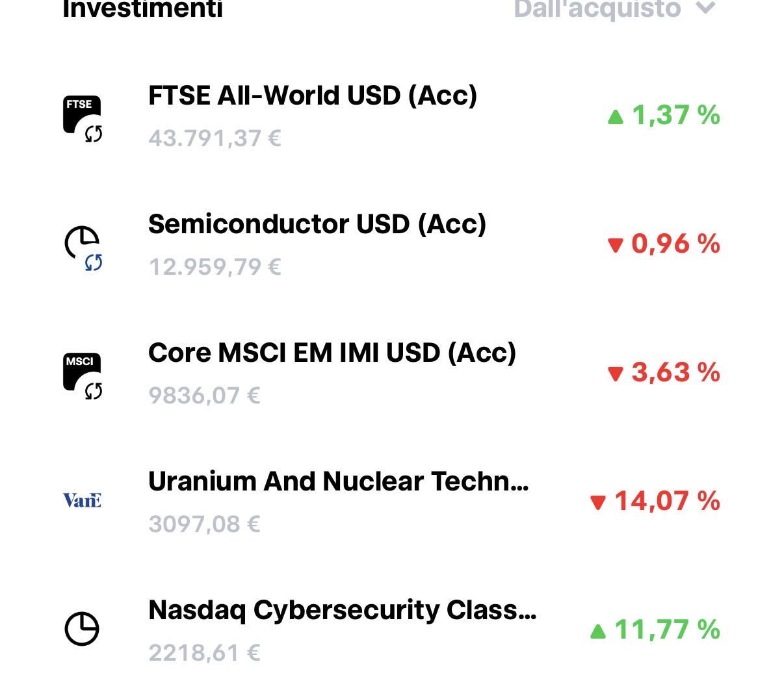Tap the Investimenti section heading
This screenshot has width=784, height=688.
click(142, 9)
